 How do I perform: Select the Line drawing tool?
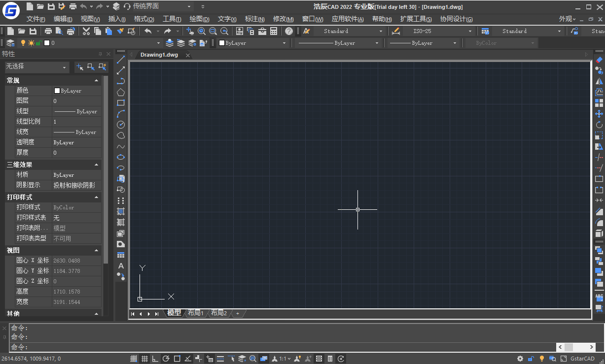point(121,60)
